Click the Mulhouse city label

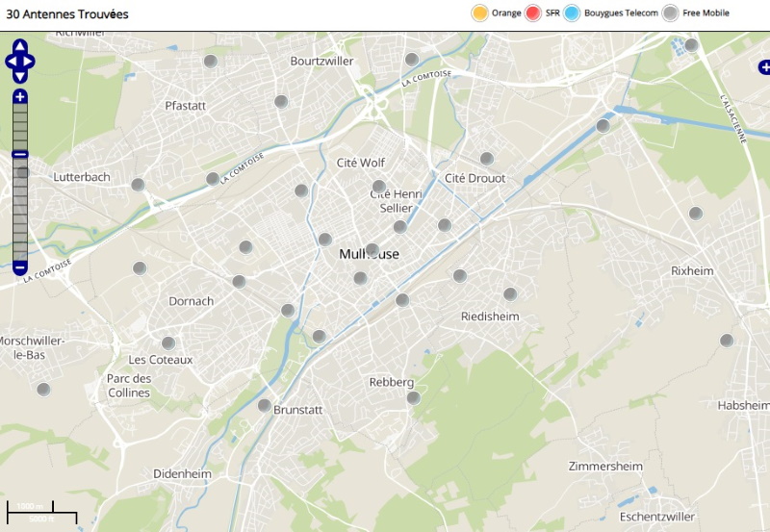click(370, 254)
